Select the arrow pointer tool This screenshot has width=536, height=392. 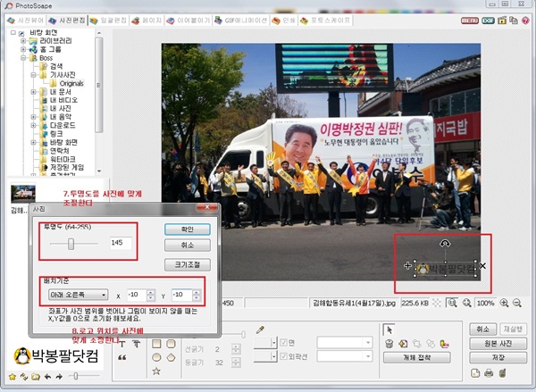coord(389,329)
